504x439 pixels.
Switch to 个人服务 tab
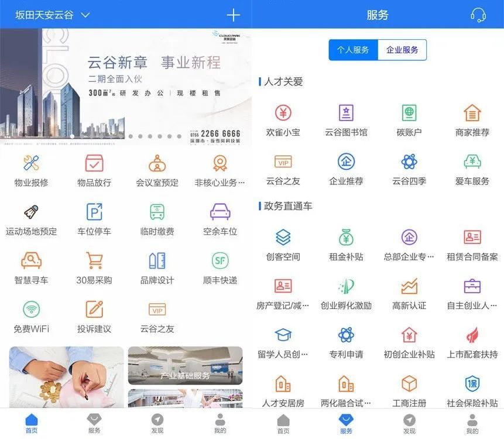353,50
